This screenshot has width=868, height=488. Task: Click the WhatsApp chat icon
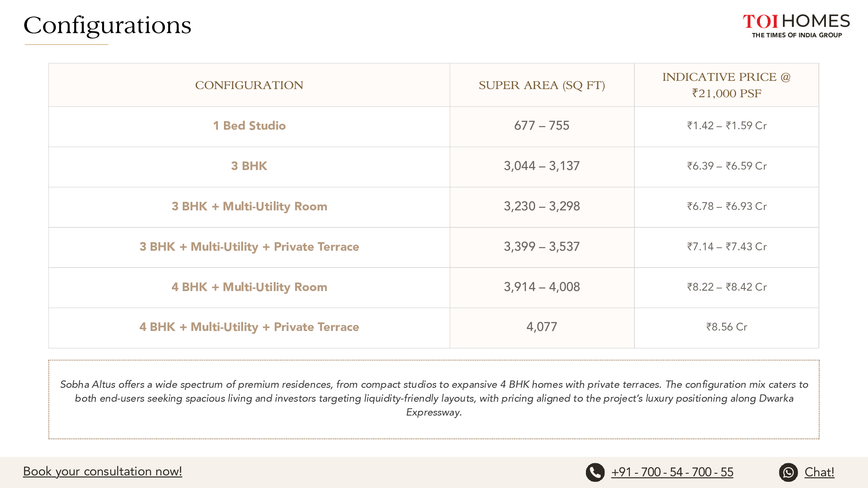tap(788, 472)
